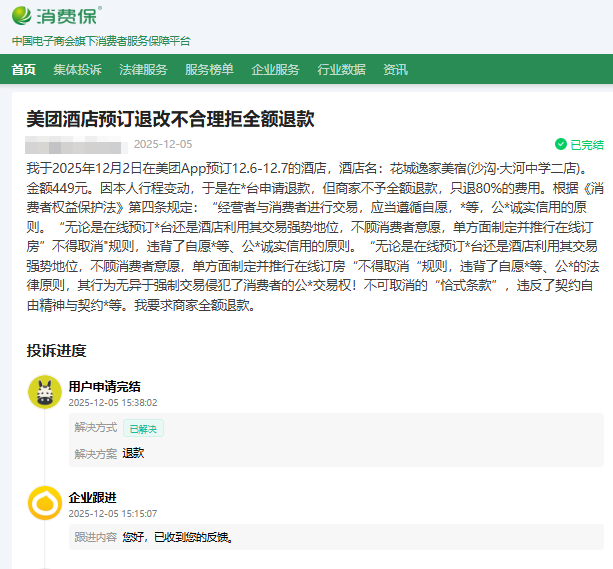613x569 pixels.
Task: Open the 资讯 navigation tab
Action: [x=395, y=69]
